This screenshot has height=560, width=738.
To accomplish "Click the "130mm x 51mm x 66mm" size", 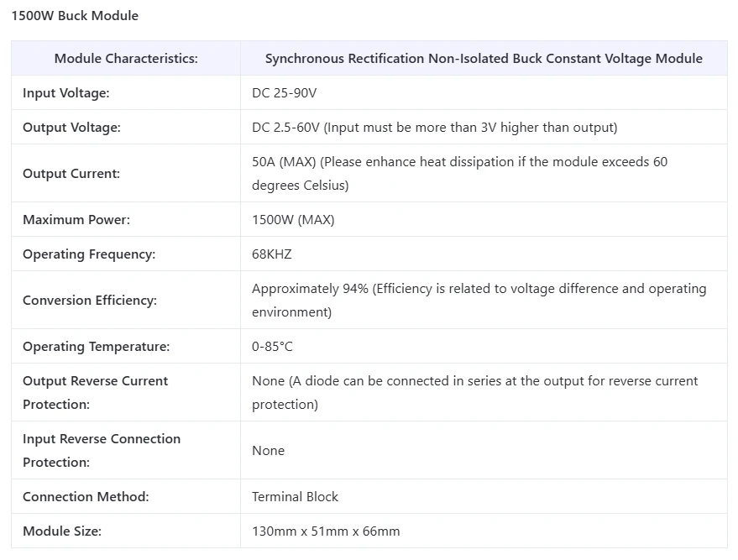I will click(326, 531).
